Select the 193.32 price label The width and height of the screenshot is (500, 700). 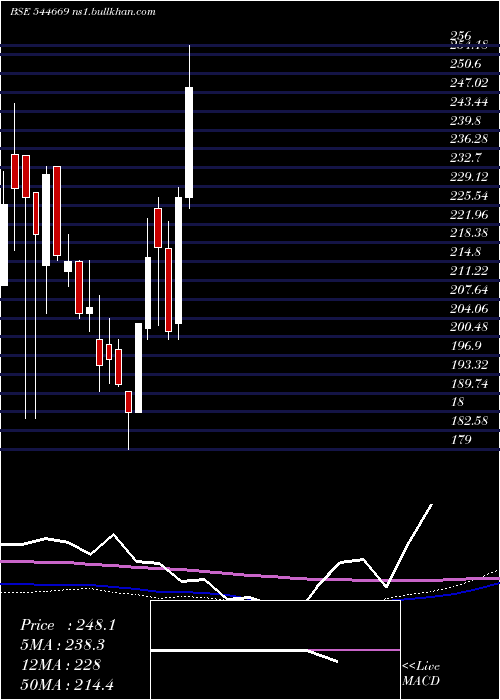click(x=469, y=365)
